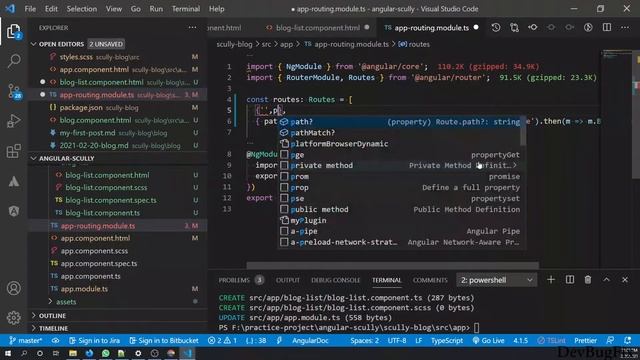Expand Private Method definition details arrow
Image resolution: width=640 pixels, height=360 pixels.
coord(515,165)
